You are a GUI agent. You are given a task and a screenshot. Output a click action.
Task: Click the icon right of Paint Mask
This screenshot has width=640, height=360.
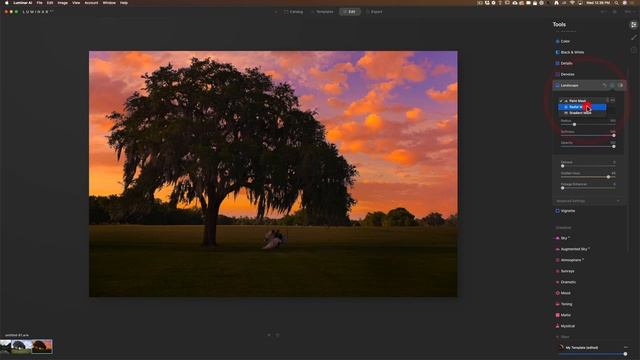point(607,100)
